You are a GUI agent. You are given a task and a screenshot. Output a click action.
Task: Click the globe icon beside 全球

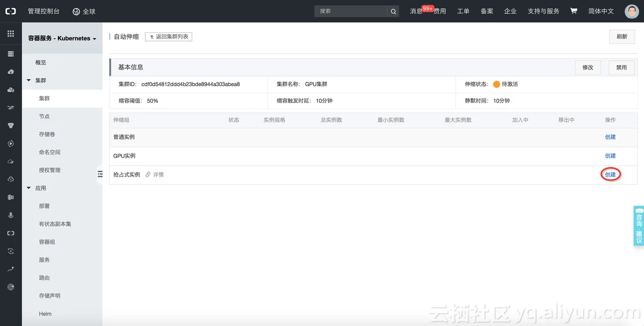click(x=76, y=12)
